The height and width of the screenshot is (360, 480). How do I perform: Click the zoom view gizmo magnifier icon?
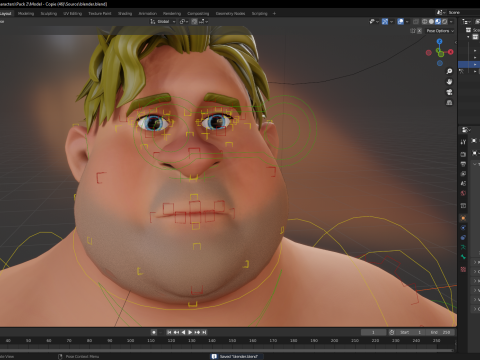(x=449, y=71)
